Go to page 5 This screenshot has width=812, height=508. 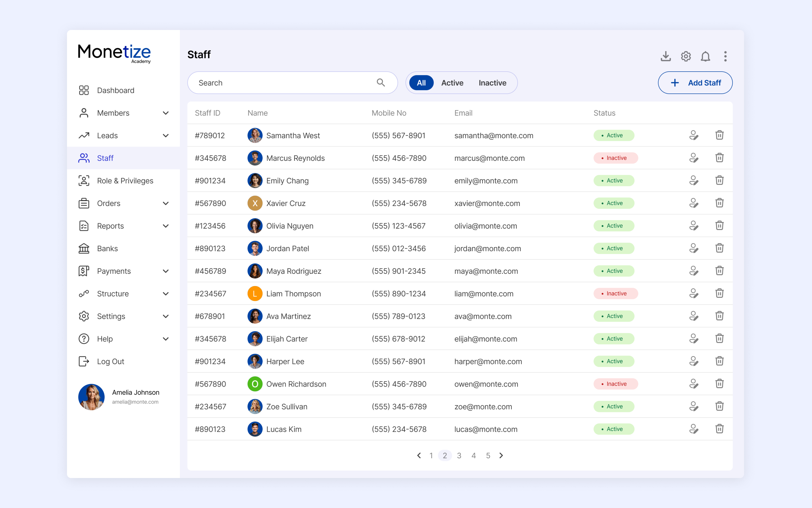[x=488, y=456]
